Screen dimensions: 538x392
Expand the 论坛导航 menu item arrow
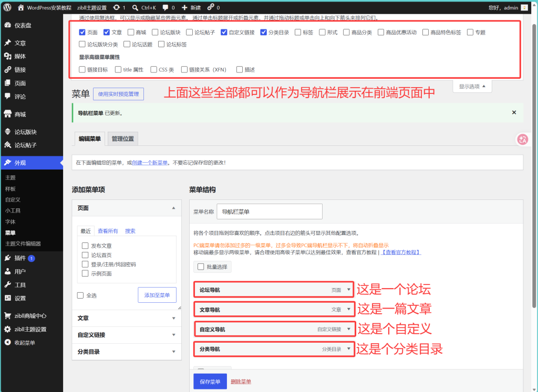point(349,290)
